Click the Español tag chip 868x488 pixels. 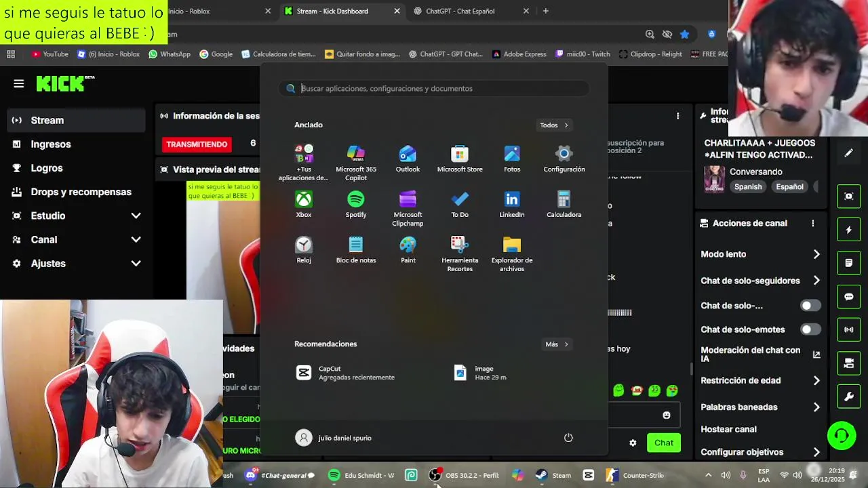(x=789, y=186)
